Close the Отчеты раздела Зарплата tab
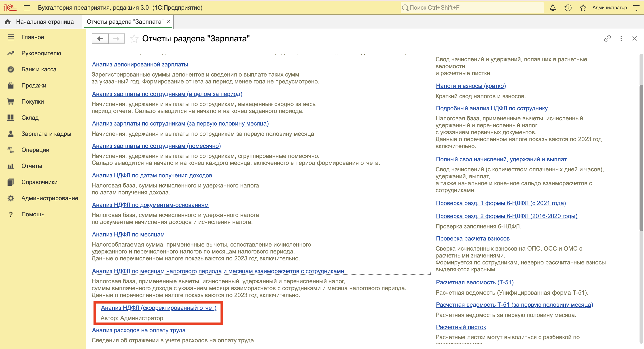Viewport: 644px width, 349px height. (169, 22)
